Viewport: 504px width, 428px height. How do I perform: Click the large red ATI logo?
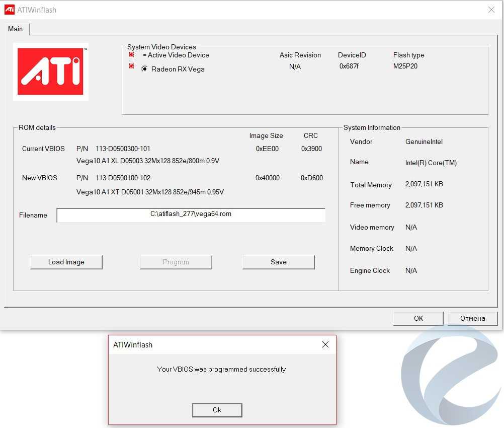point(50,72)
